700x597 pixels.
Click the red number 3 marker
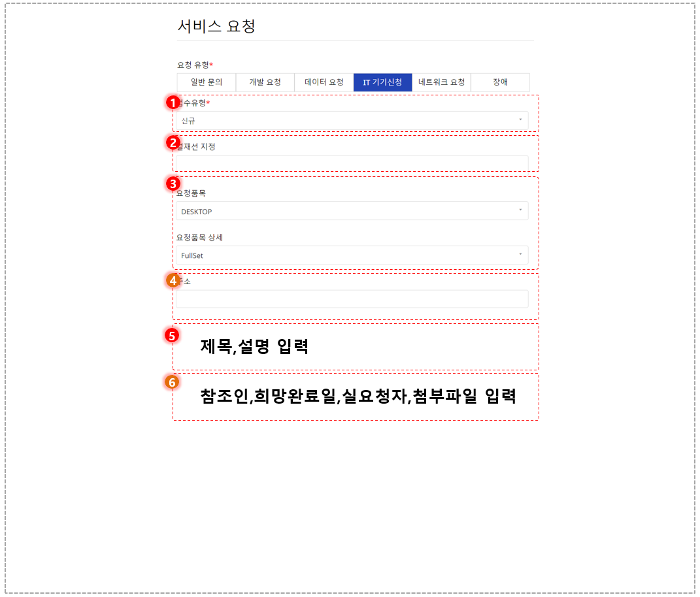click(x=173, y=184)
